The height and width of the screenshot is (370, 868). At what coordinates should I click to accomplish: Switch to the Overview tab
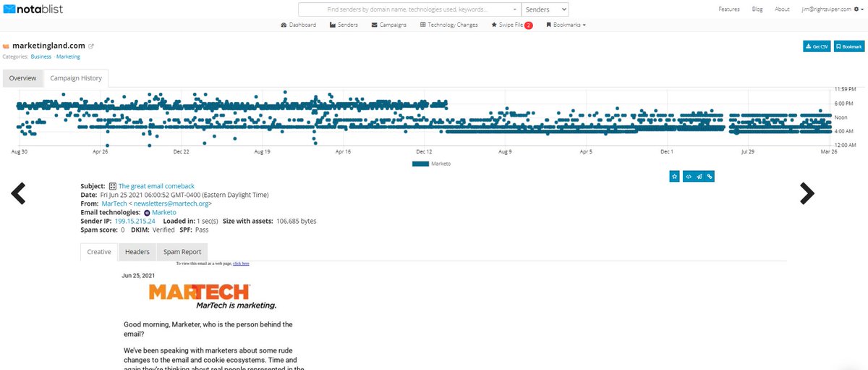[x=22, y=78]
